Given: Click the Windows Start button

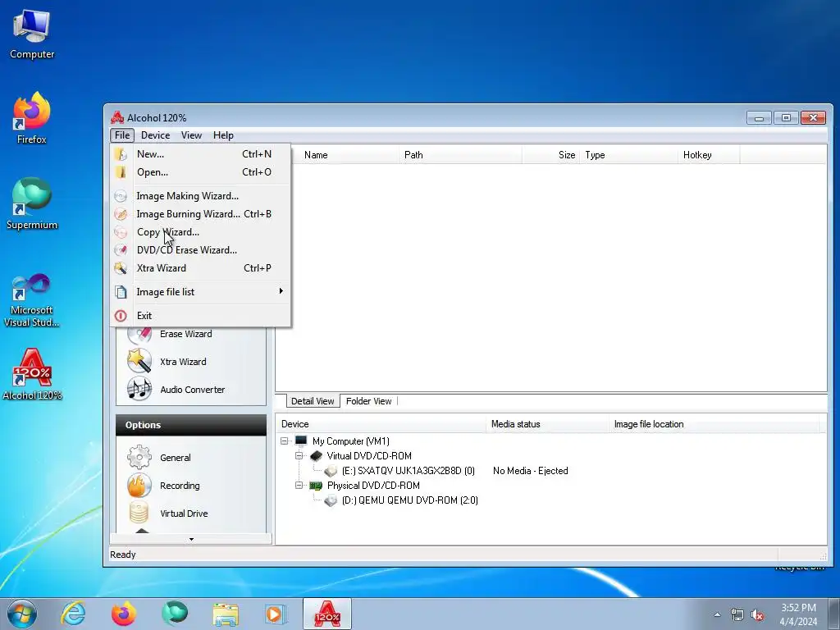Looking at the screenshot, I should tap(22, 614).
